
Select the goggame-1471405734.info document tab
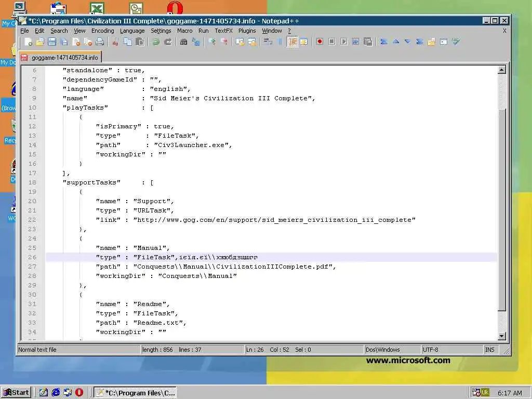60,57
